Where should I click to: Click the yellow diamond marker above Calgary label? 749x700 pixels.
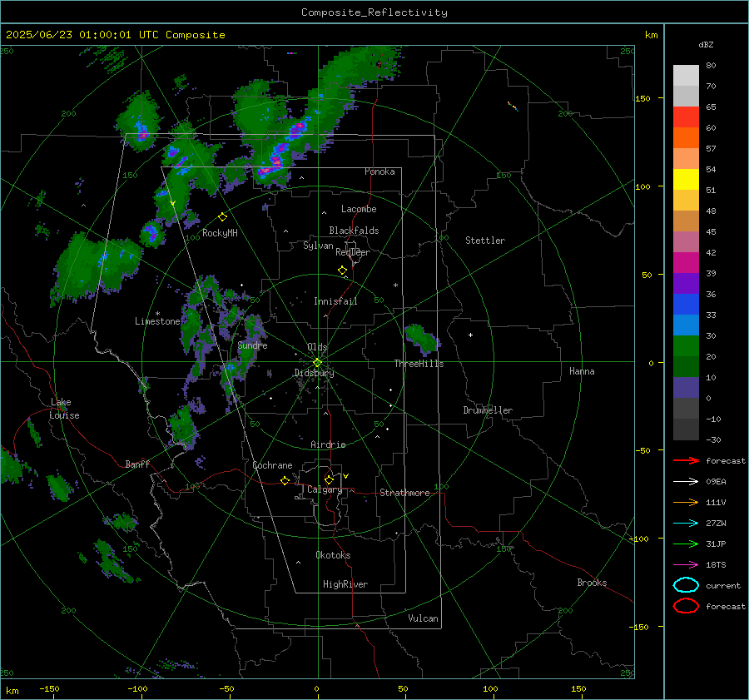(x=329, y=479)
